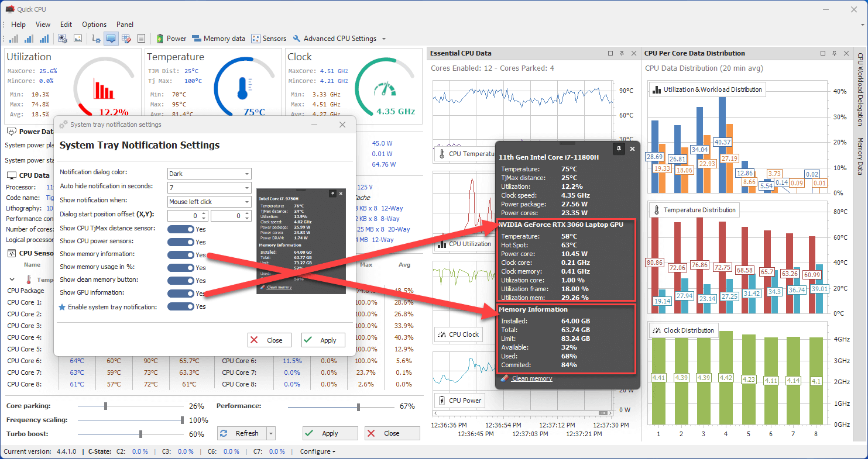868x459 pixels.
Task: Click the Temperature Distribution chart label
Action: [x=695, y=210]
